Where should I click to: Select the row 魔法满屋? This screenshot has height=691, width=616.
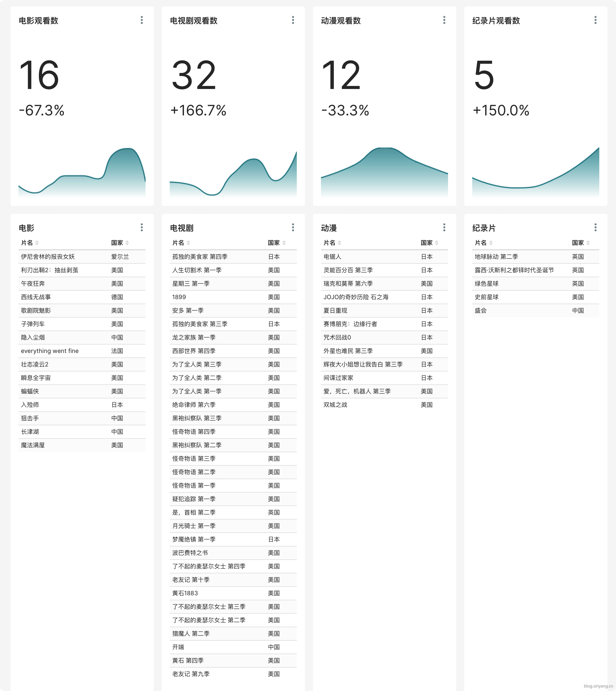(82, 445)
